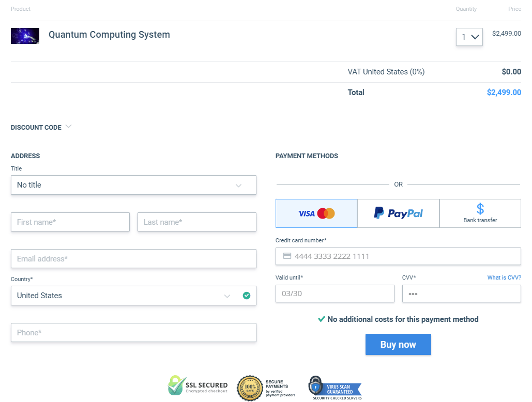
Task: Click the Secure Payments seal
Action: 266,386
